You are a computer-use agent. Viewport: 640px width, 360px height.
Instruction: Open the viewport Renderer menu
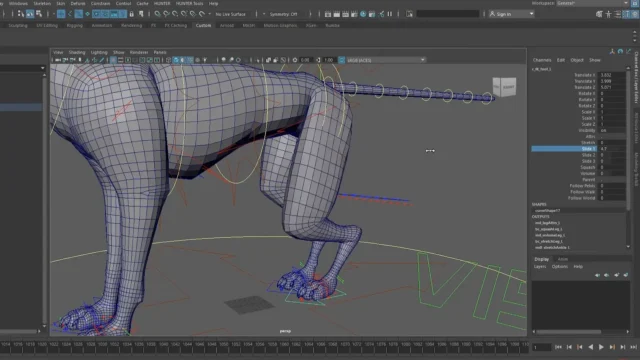(139, 52)
